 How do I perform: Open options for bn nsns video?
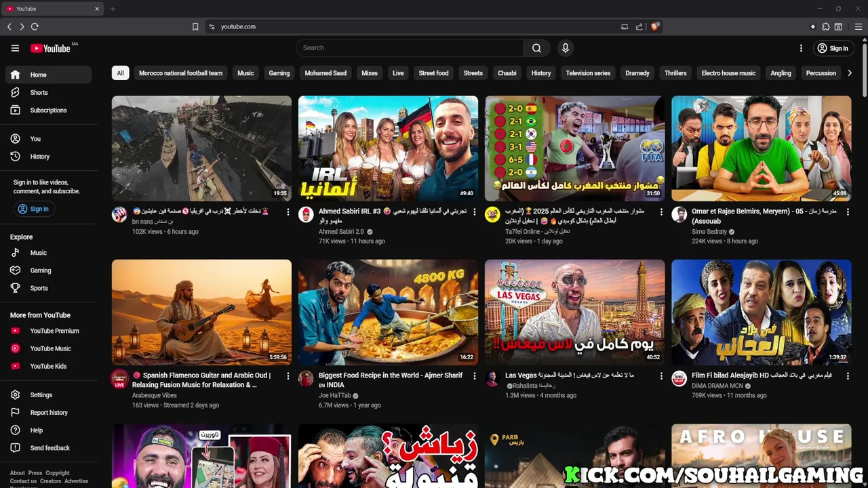(x=288, y=212)
